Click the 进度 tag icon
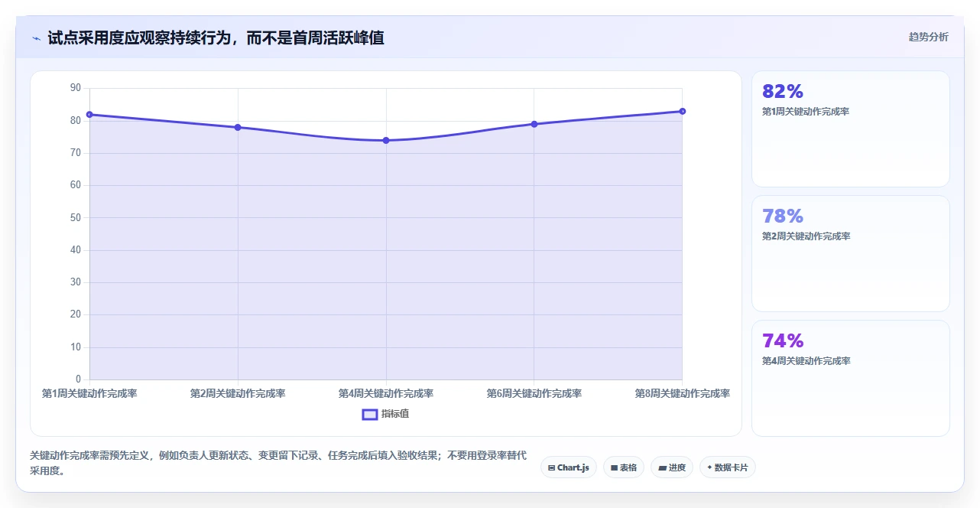The image size is (980, 508). pyautogui.click(x=662, y=467)
